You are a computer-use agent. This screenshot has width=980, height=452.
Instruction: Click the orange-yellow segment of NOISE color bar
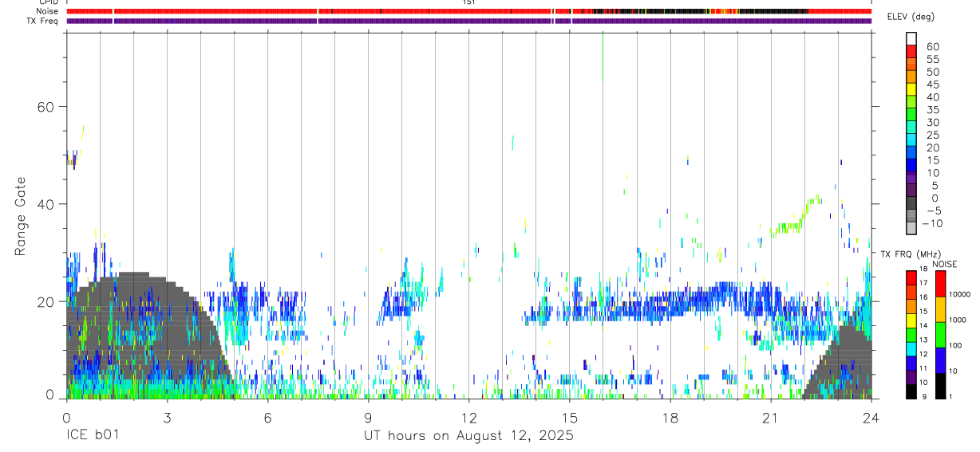tap(940, 309)
